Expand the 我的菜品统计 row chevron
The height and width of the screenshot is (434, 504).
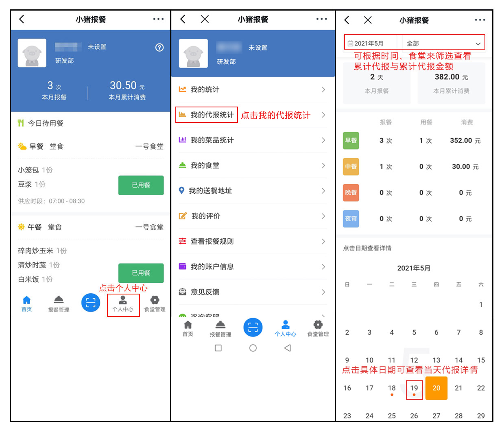(323, 140)
